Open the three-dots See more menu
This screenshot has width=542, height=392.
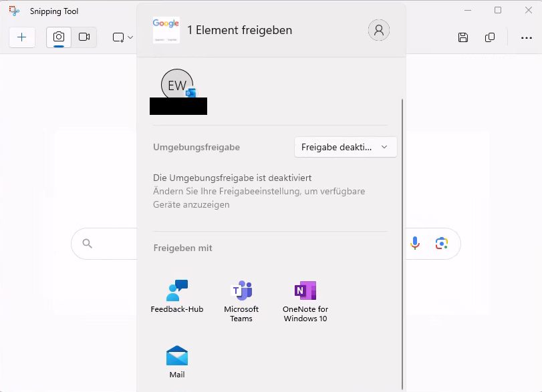tap(526, 37)
